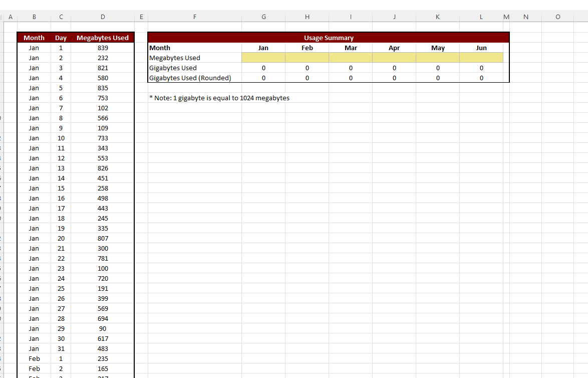This screenshot has height=378, width=588.
Task: Select column B header
Action: 34,17
